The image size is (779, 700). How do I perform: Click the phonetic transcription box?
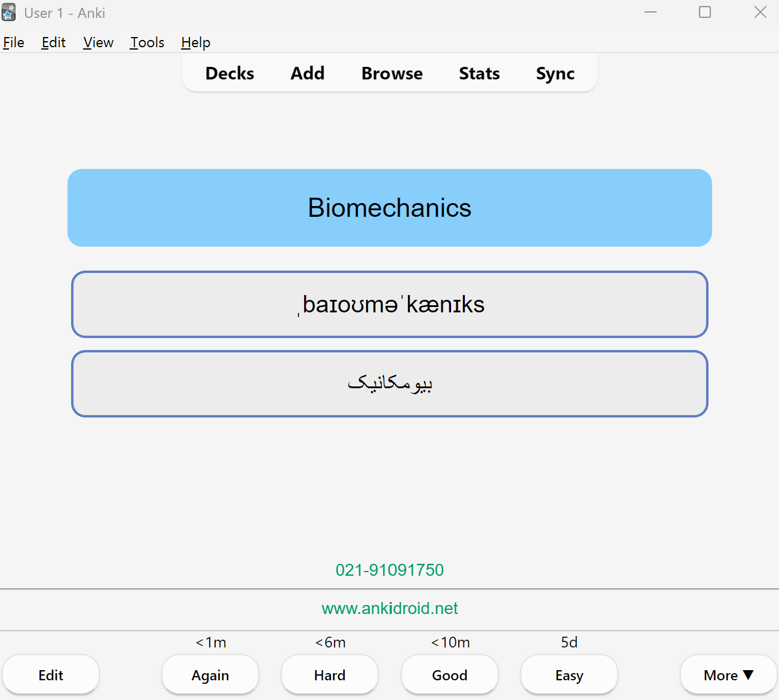pyautogui.click(x=390, y=305)
